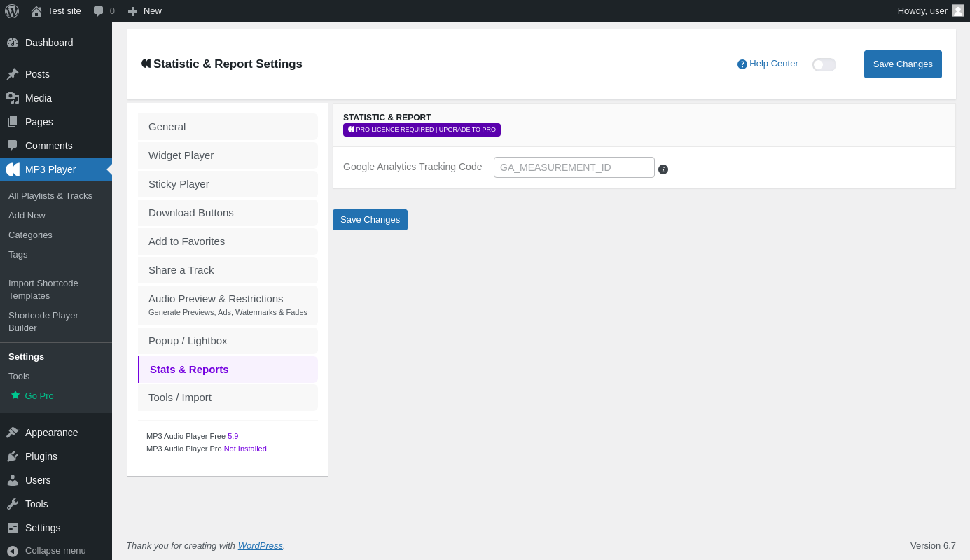This screenshot has height=560, width=970.
Task: Click the WordPress logo icon
Action: [12, 11]
